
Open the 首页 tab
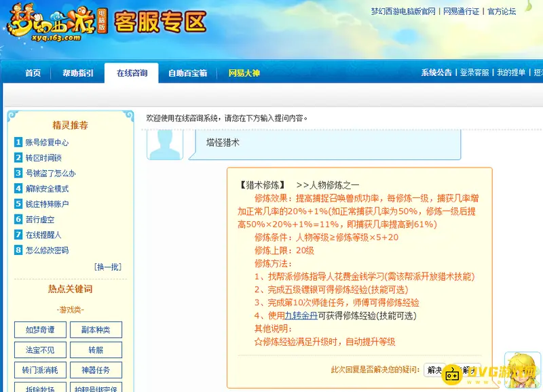[33, 73]
